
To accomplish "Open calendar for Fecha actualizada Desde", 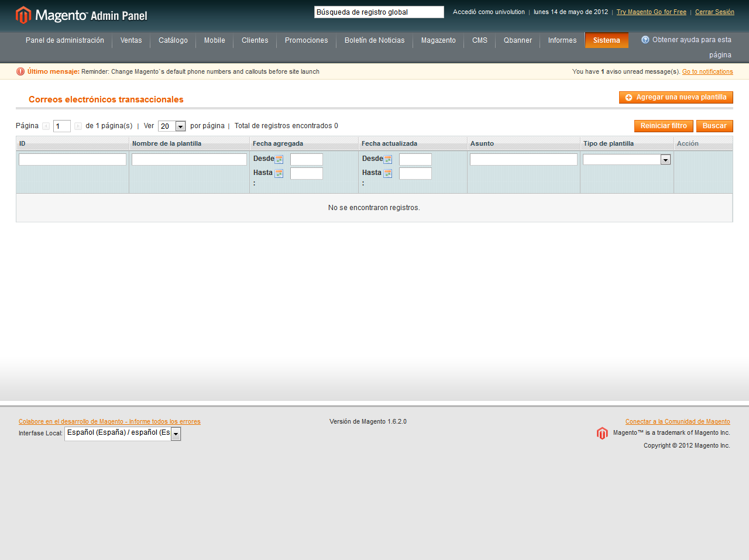I will (388, 159).
